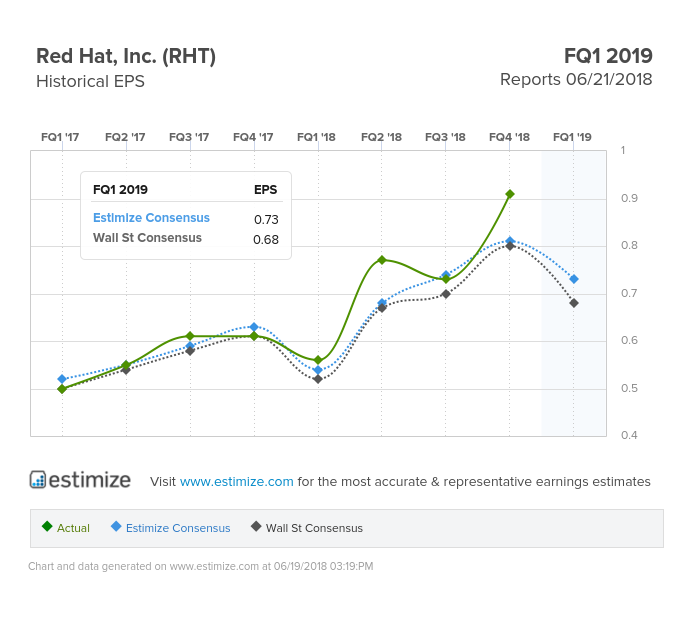Click the estimize logo icon
Image resolution: width=685 pixels, height=620 pixels.
pyautogui.click(x=38, y=480)
